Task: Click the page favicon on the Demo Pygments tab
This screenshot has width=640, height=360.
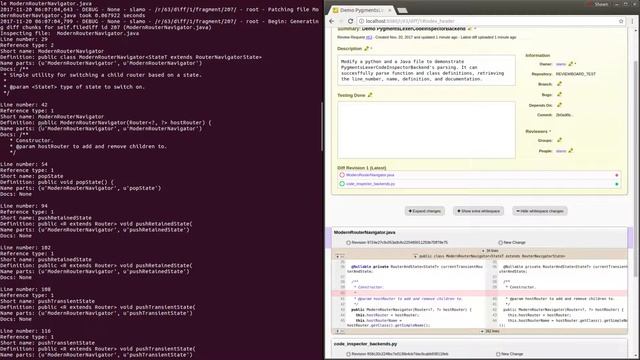Action: pyautogui.click(x=336, y=10)
